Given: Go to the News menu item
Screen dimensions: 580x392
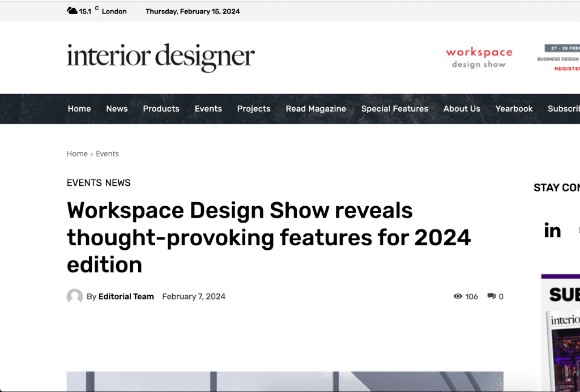Looking at the screenshot, I should (117, 109).
